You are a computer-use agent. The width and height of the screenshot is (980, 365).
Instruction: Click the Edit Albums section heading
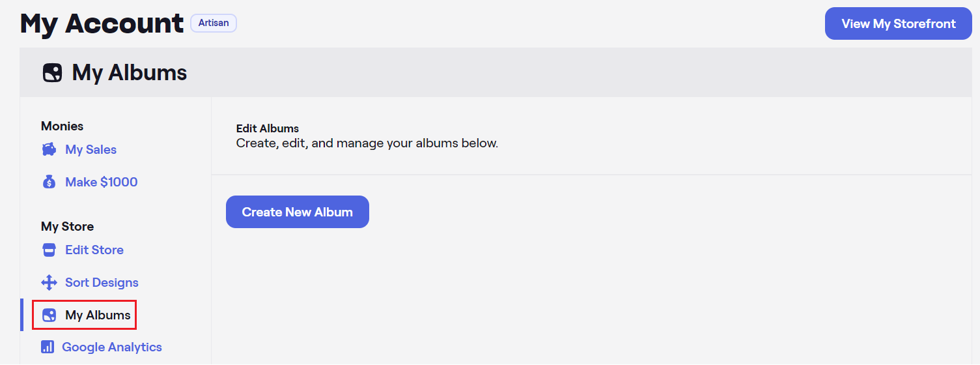tap(268, 128)
